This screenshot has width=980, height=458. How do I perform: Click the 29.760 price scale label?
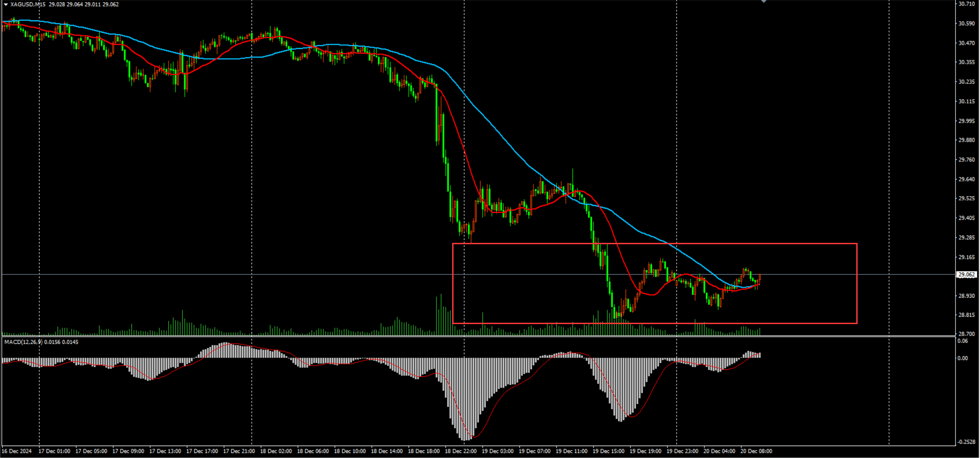point(967,160)
